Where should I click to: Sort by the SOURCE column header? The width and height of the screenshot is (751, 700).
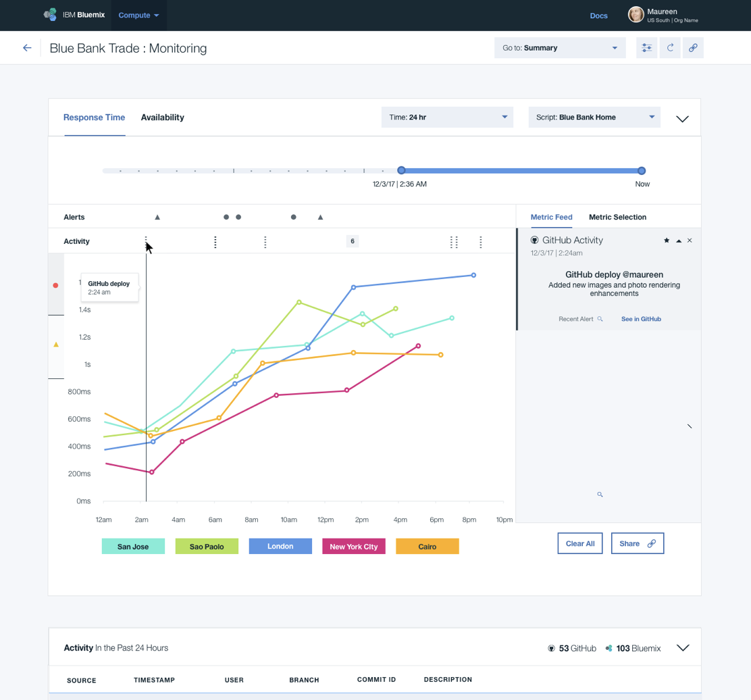pyautogui.click(x=82, y=680)
